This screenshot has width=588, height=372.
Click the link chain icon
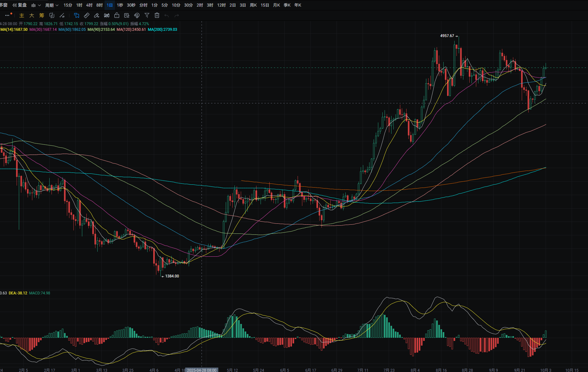(137, 15)
